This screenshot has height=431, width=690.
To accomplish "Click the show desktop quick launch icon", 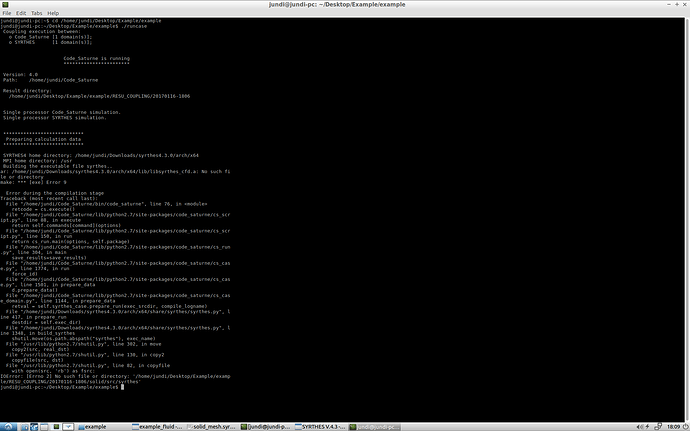I will click(x=44, y=427).
